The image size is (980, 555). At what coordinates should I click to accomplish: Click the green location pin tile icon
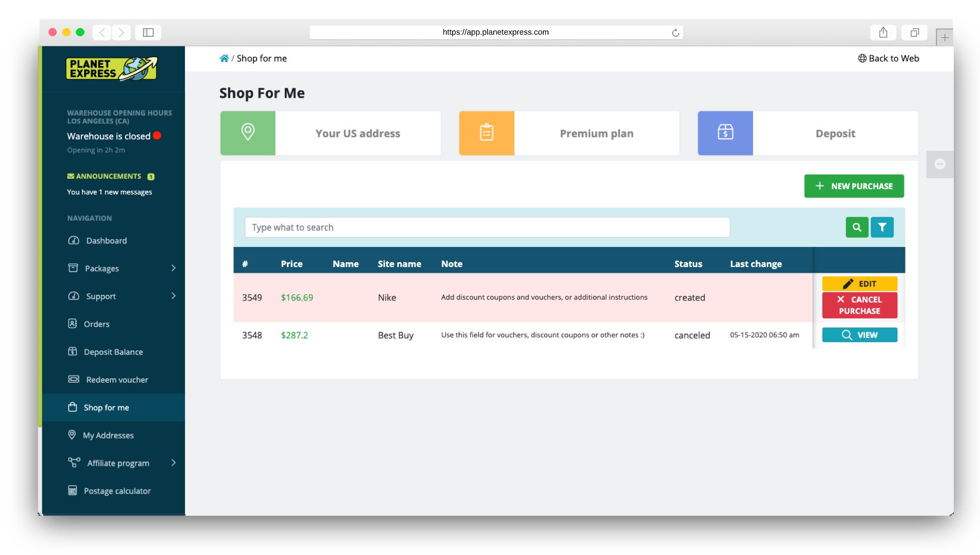(x=248, y=133)
